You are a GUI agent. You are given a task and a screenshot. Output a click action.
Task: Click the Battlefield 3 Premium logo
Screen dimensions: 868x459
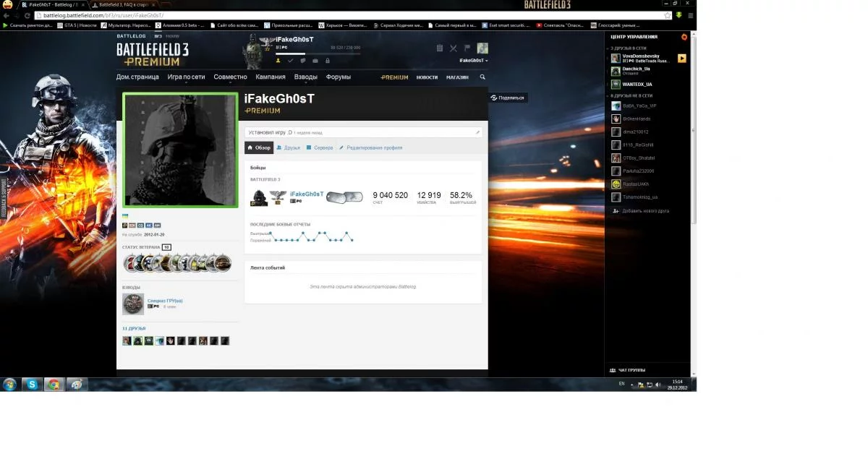point(153,54)
